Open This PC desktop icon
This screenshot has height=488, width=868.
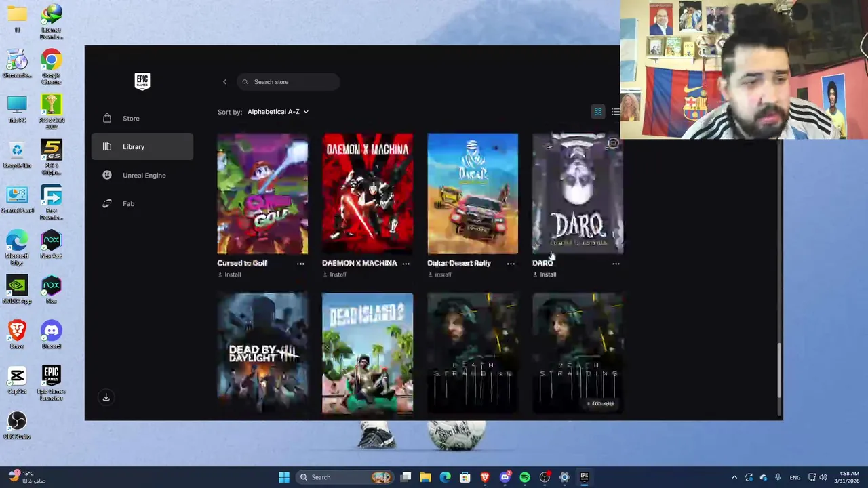(17, 110)
